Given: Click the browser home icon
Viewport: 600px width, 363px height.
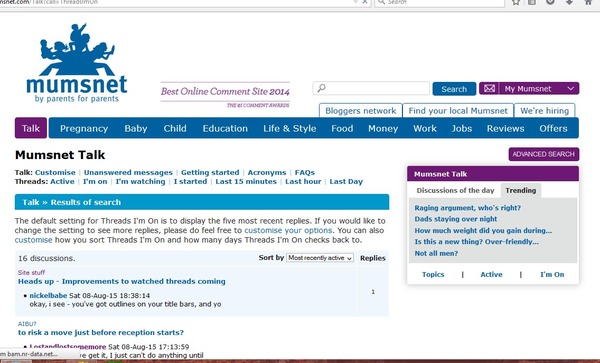Looking at the screenshot, I should tap(589, 2).
